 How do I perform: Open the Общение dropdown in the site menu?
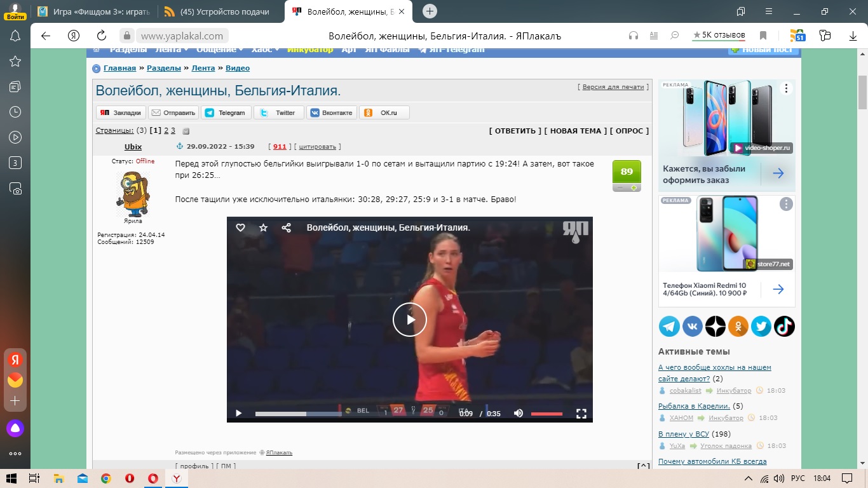pos(220,50)
